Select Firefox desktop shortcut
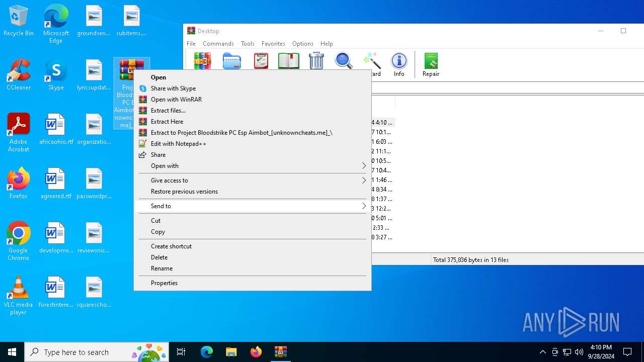This screenshot has width=644, height=362. click(19, 184)
